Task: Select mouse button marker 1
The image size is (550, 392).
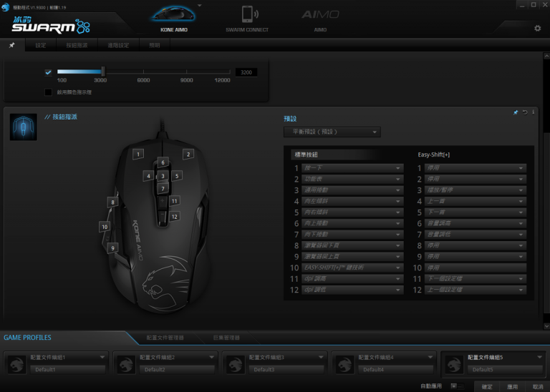Action: click(x=138, y=154)
